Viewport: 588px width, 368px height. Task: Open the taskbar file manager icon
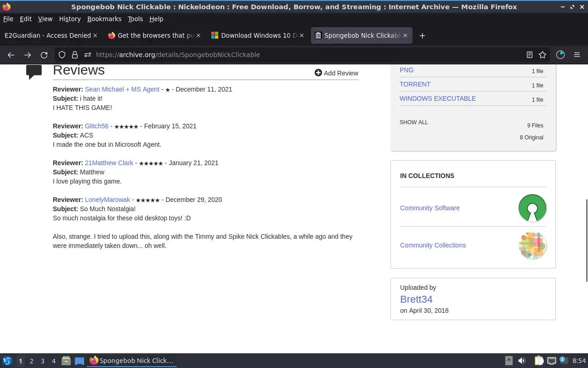pos(66,361)
